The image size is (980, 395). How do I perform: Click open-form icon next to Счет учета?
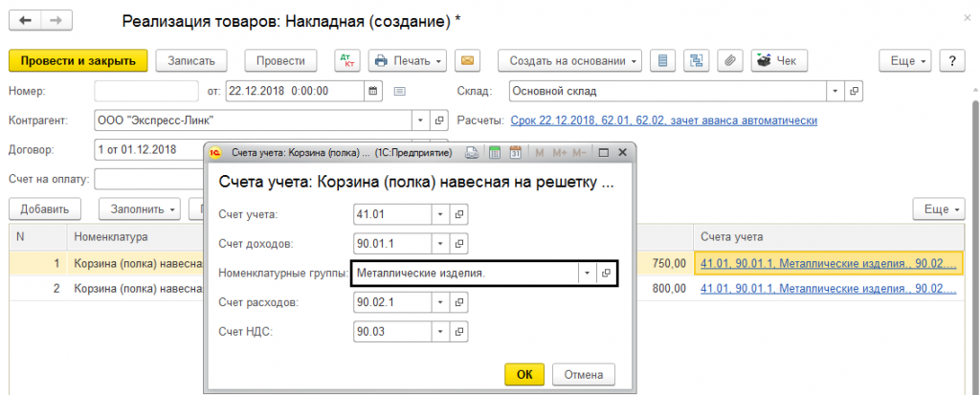(458, 213)
